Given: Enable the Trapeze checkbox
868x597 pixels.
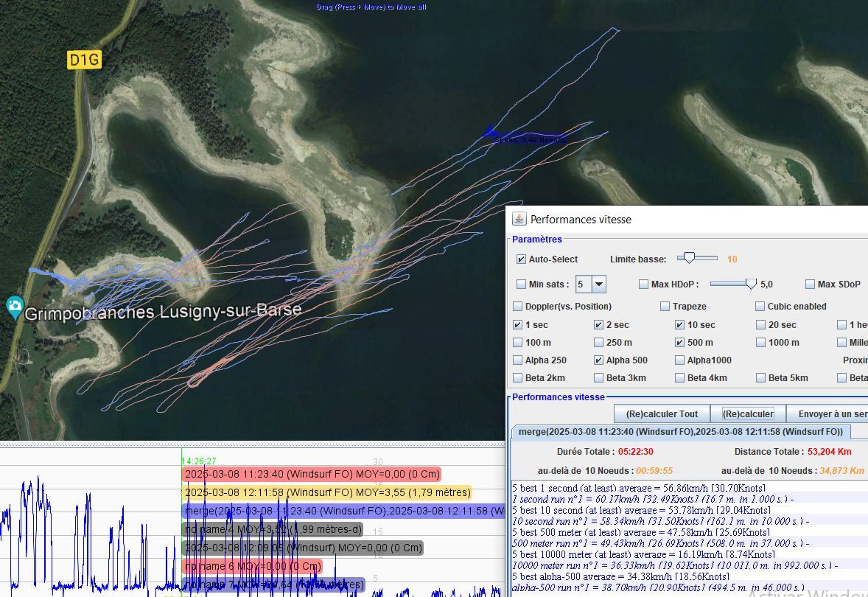Looking at the screenshot, I should tap(665, 307).
